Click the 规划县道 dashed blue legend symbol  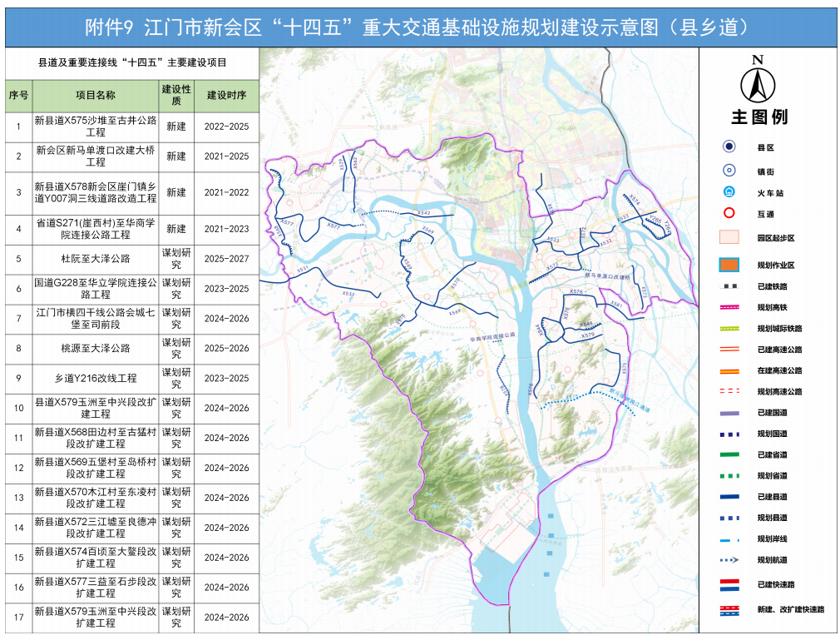(x=729, y=518)
